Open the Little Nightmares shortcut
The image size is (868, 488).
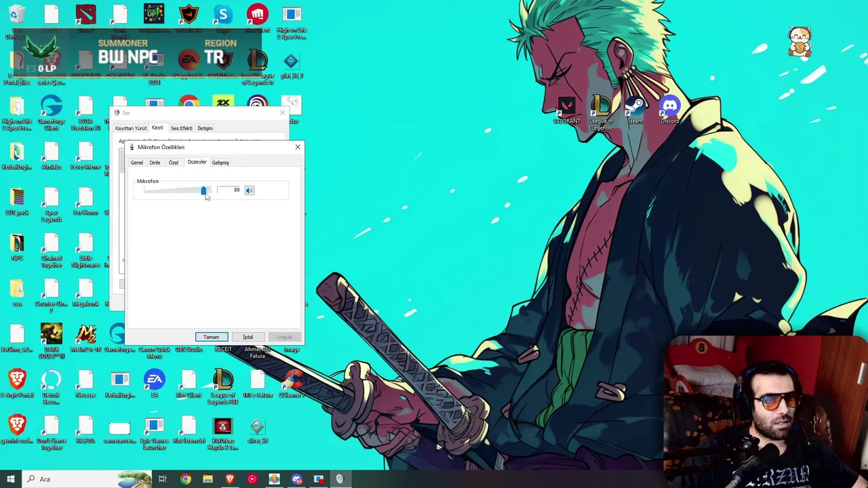click(x=85, y=250)
